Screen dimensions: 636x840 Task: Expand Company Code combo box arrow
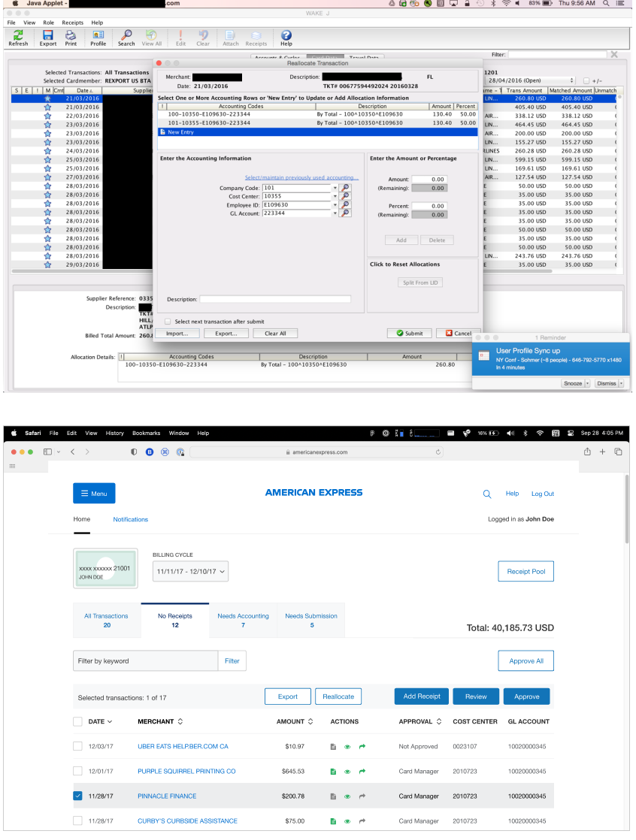point(335,188)
